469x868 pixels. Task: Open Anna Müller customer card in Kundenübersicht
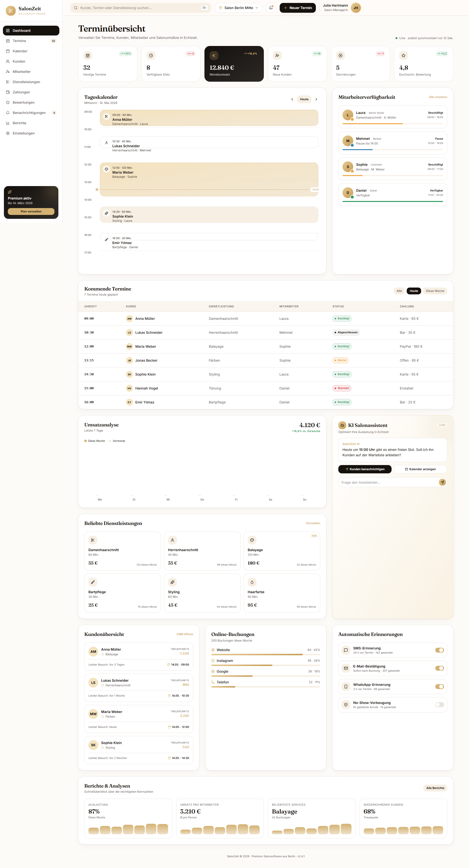click(x=138, y=657)
